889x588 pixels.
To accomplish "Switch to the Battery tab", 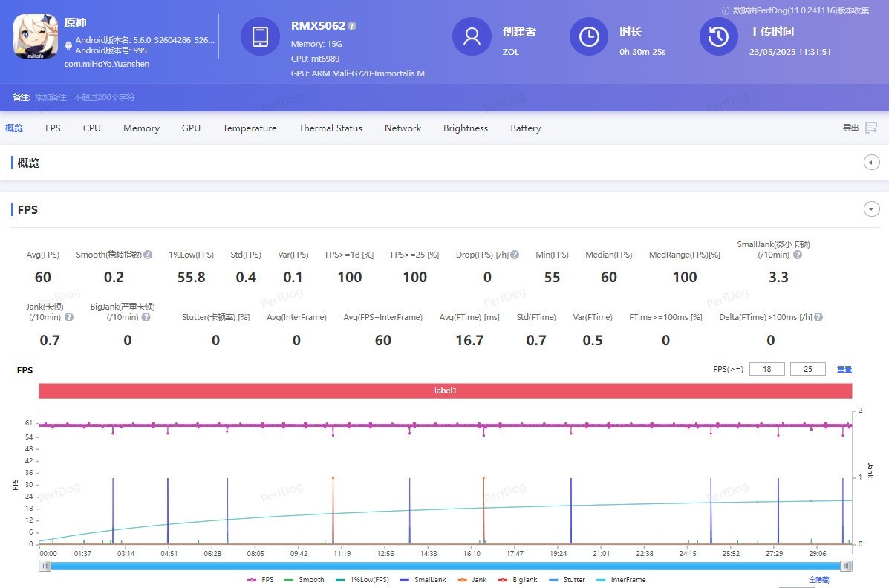I will (x=525, y=128).
